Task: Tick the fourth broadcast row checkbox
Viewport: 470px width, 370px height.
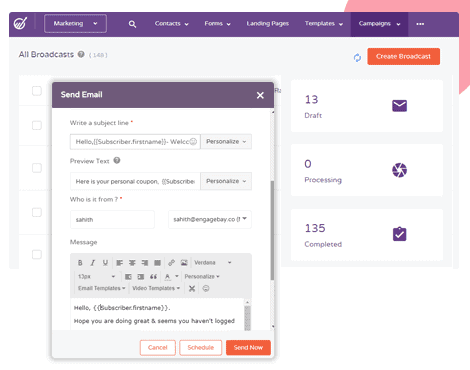Action: point(37,212)
